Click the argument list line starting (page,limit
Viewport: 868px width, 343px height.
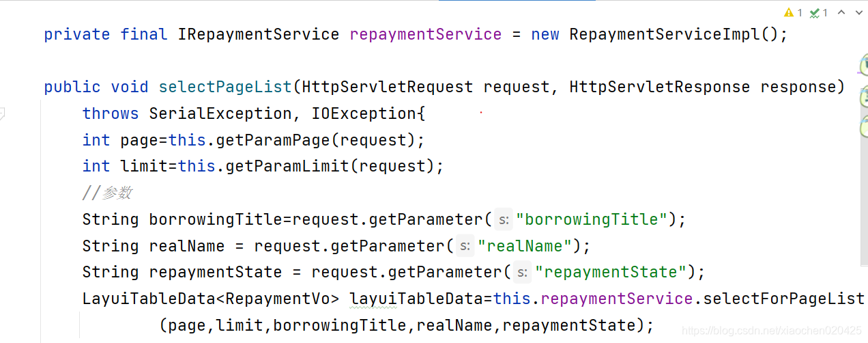click(x=407, y=325)
